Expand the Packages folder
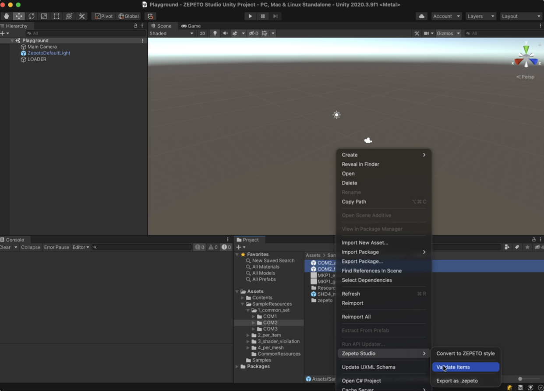Image resolution: width=544 pixels, height=392 pixels. coord(237,367)
